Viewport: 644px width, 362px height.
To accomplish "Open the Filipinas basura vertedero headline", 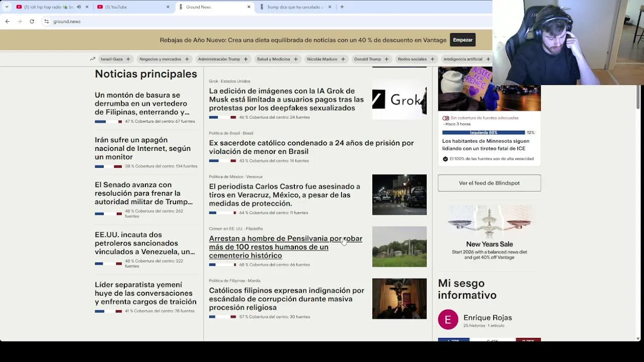I will (142, 104).
